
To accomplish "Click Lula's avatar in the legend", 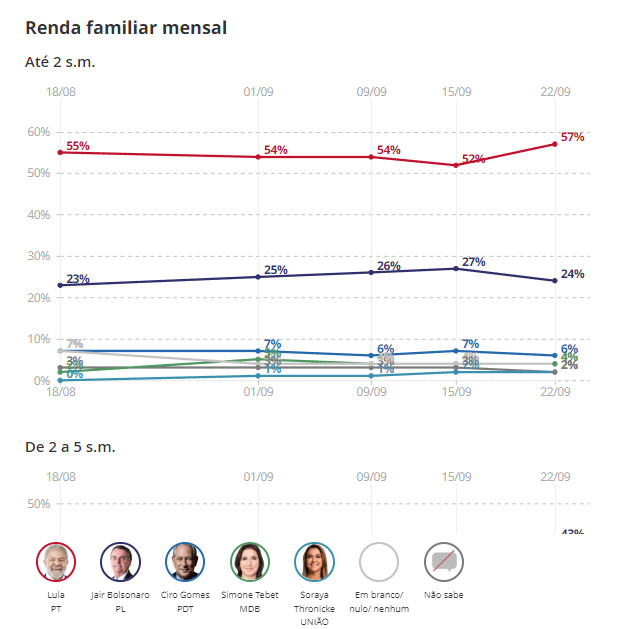I will coord(57,562).
